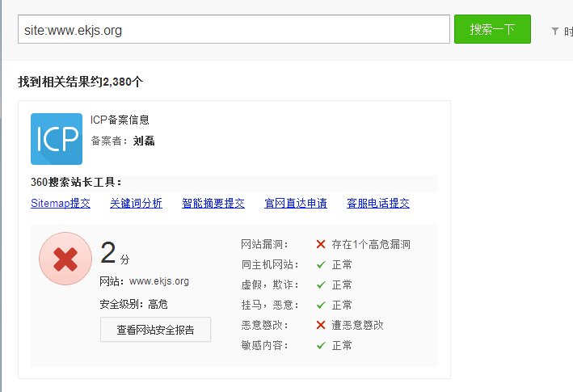Open the 客服电话提交 link
The image size is (573, 392).
point(378,203)
